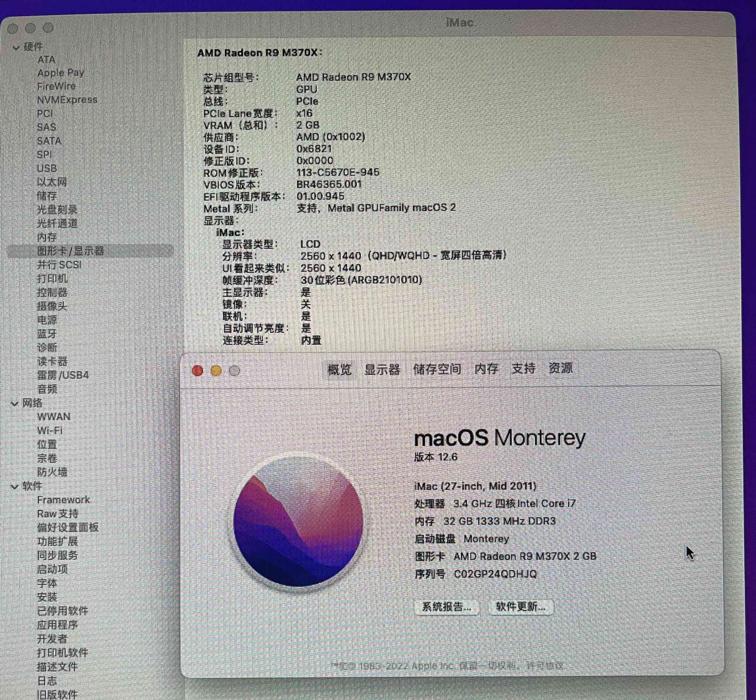
Task: Click the macOS Monterey logo image
Action: click(x=298, y=521)
